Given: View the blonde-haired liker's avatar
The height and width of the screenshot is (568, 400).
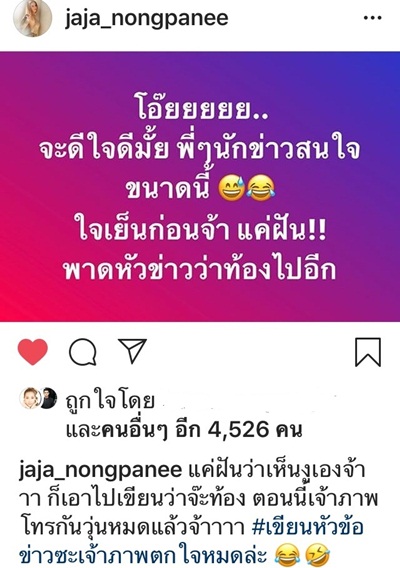Looking at the screenshot, I should (30, 398).
